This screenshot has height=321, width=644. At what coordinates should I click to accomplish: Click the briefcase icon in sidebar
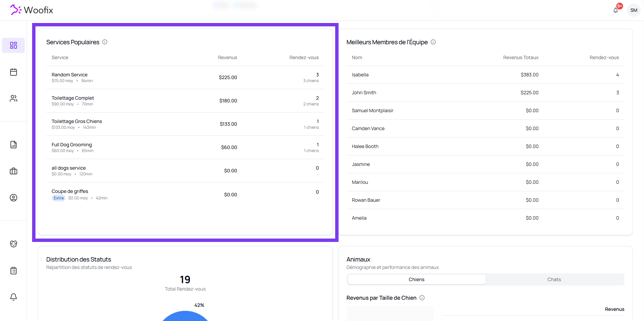pos(14,171)
